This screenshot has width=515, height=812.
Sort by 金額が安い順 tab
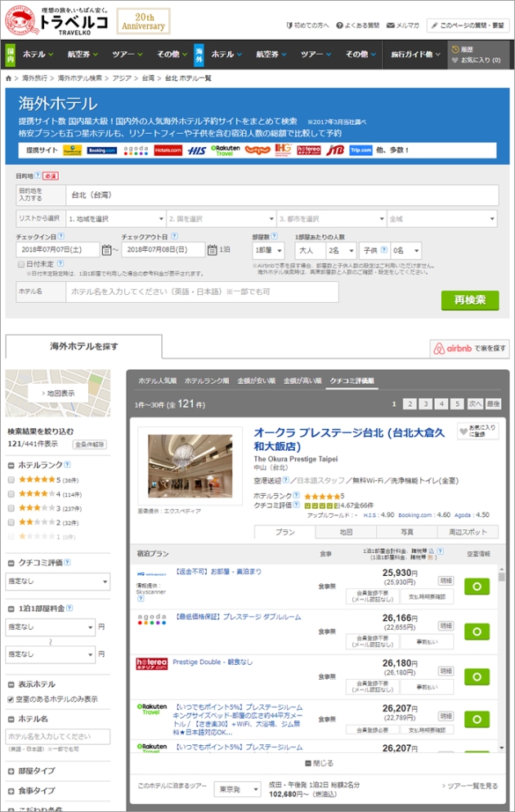coord(256,381)
